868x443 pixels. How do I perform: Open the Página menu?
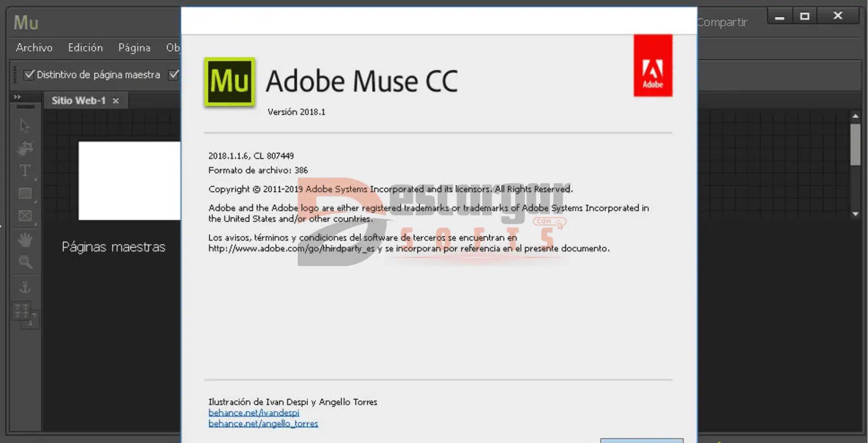pos(134,48)
